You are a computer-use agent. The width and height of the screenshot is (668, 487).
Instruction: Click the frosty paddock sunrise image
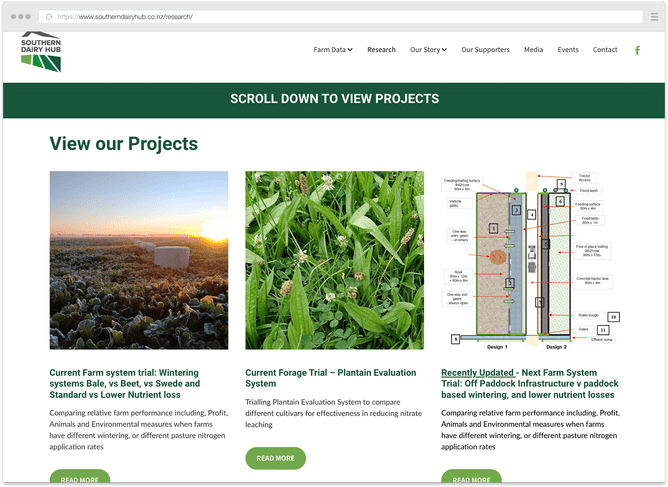click(139, 260)
